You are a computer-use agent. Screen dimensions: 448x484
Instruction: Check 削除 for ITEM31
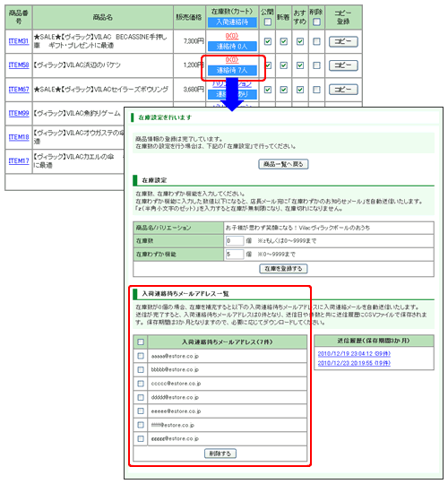pos(316,41)
